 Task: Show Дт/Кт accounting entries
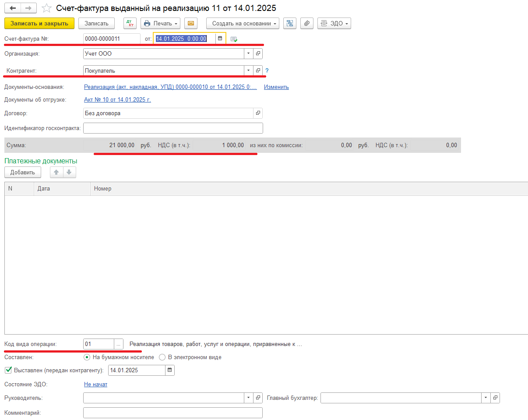pos(130,23)
